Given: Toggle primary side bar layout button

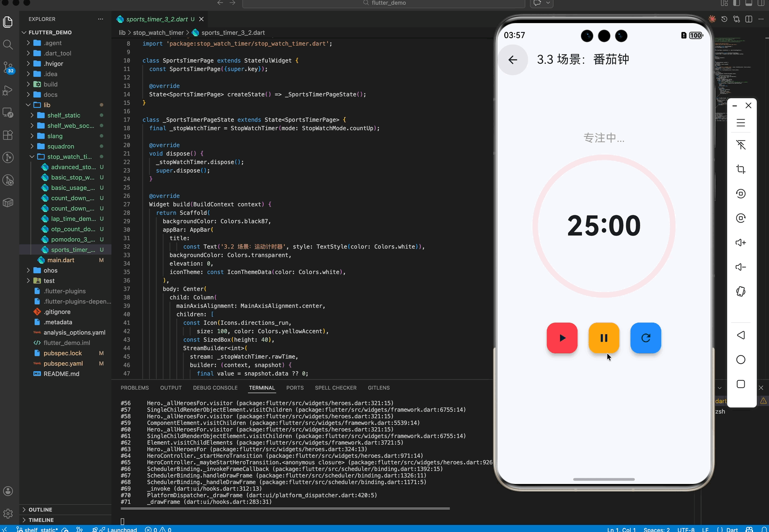Looking at the screenshot, I should [737, 3].
